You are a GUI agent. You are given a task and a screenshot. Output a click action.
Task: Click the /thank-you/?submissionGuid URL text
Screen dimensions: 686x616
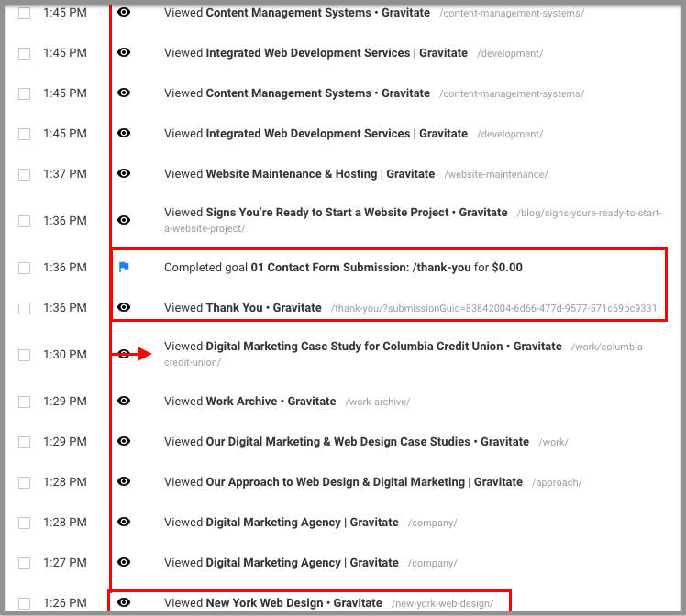point(493,308)
